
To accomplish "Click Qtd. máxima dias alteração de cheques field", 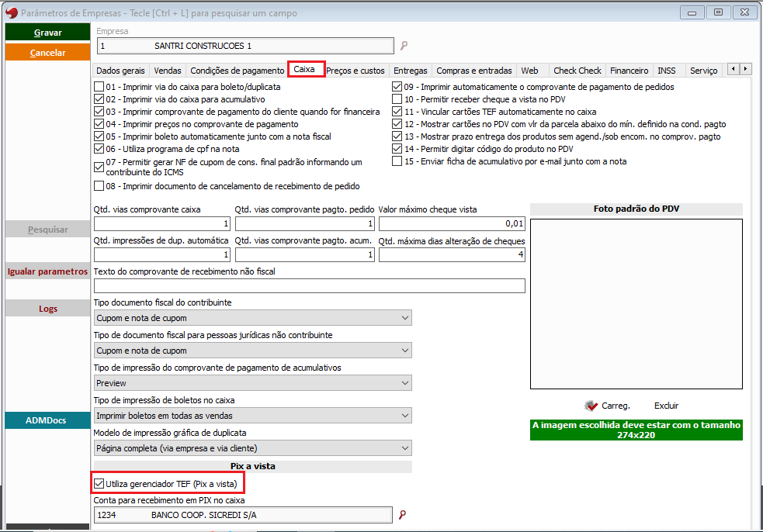I will (452, 255).
